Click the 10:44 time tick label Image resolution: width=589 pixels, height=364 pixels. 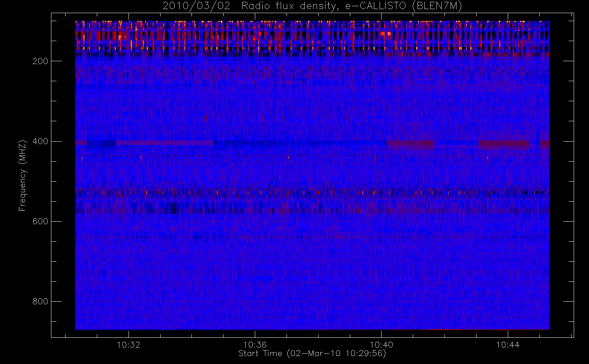[508, 345]
